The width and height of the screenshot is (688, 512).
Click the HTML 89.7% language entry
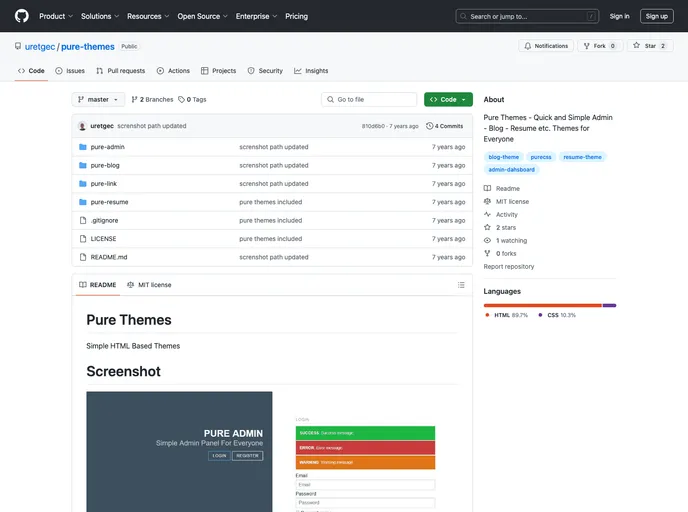[506, 315]
